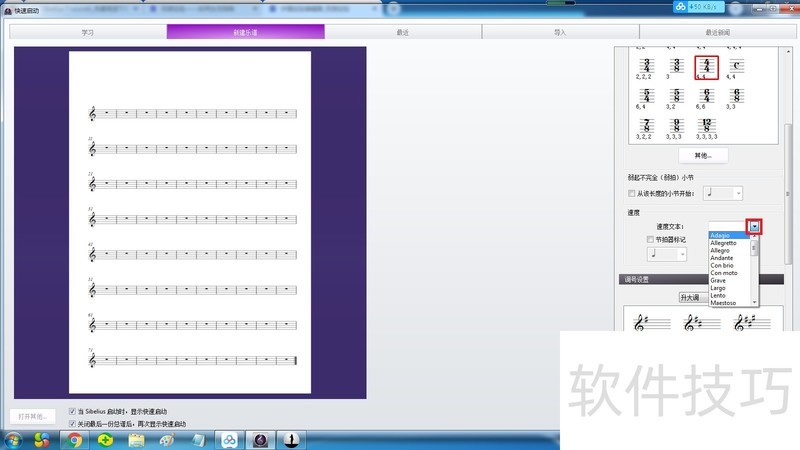Click the tempo text dropdown arrow
Image resolution: width=800 pixels, height=450 pixels.
[x=754, y=227]
